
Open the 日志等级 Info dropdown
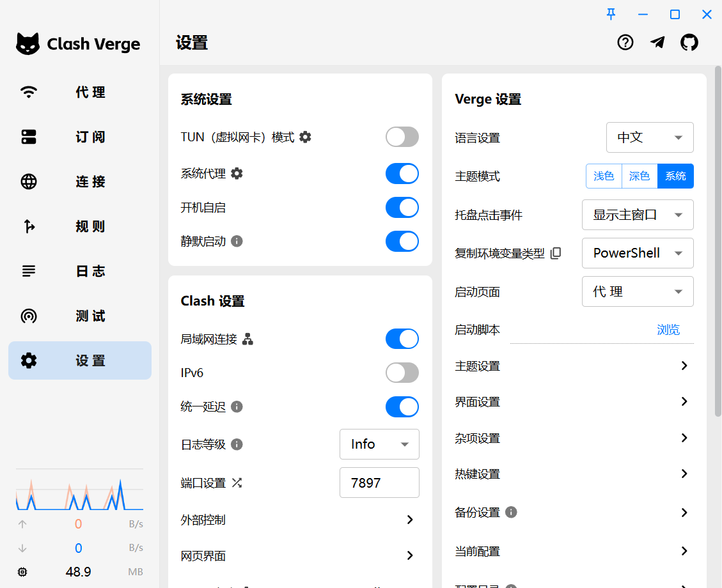tap(379, 444)
